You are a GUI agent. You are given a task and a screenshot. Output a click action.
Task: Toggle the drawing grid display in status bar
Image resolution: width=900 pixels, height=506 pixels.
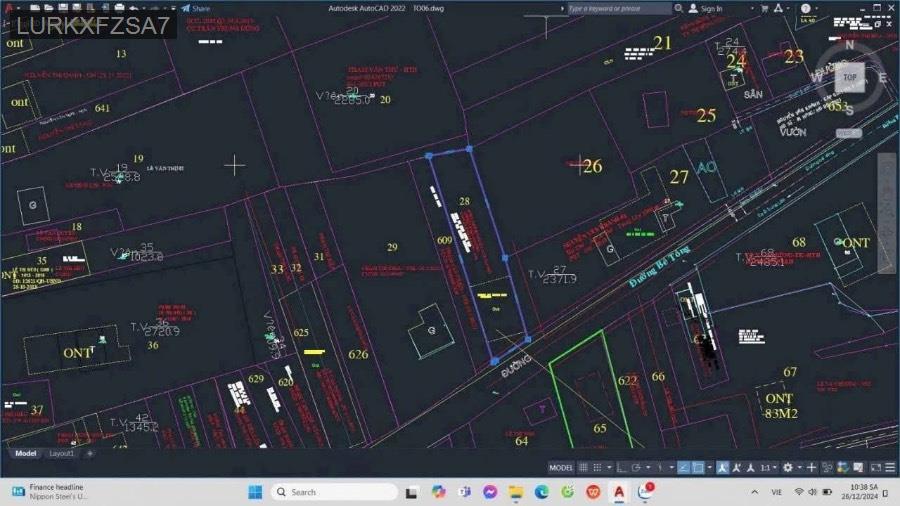[x=582, y=468]
